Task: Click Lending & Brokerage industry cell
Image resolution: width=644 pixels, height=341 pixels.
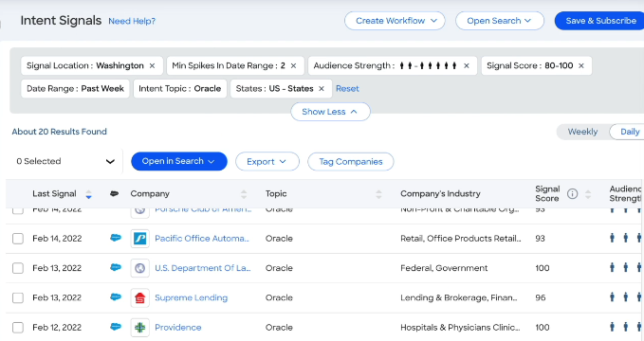Action: (459, 297)
